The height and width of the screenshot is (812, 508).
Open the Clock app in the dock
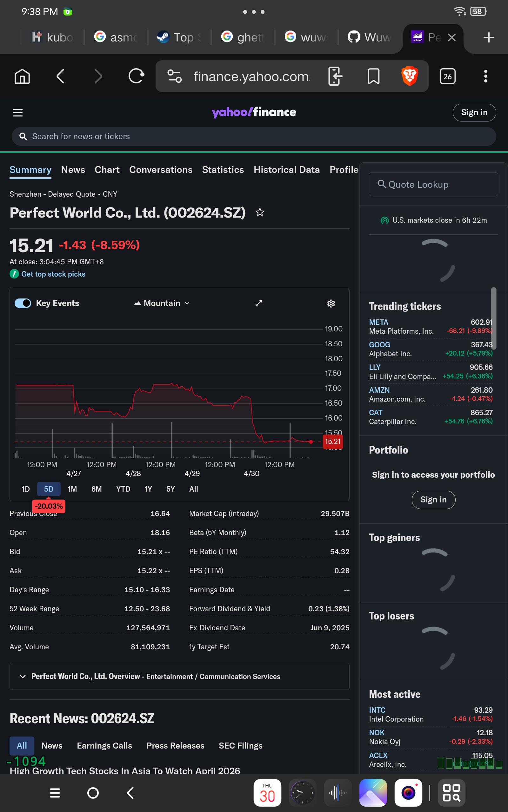302,793
